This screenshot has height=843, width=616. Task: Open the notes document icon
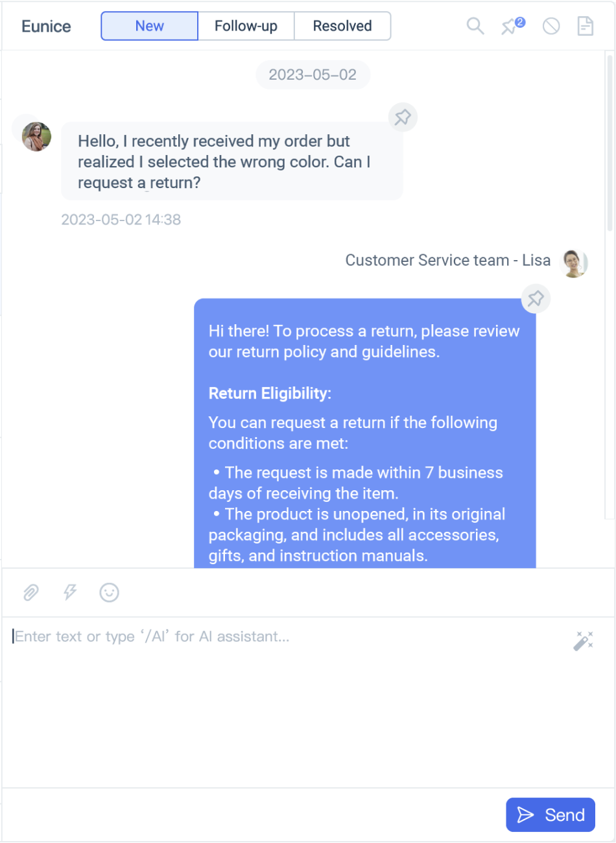point(586,26)
